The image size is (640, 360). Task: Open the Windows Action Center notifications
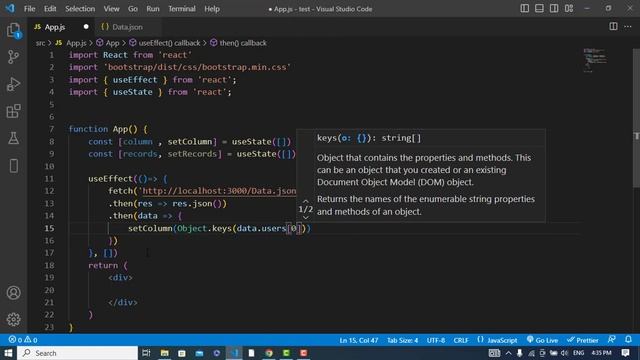(625, 353)
